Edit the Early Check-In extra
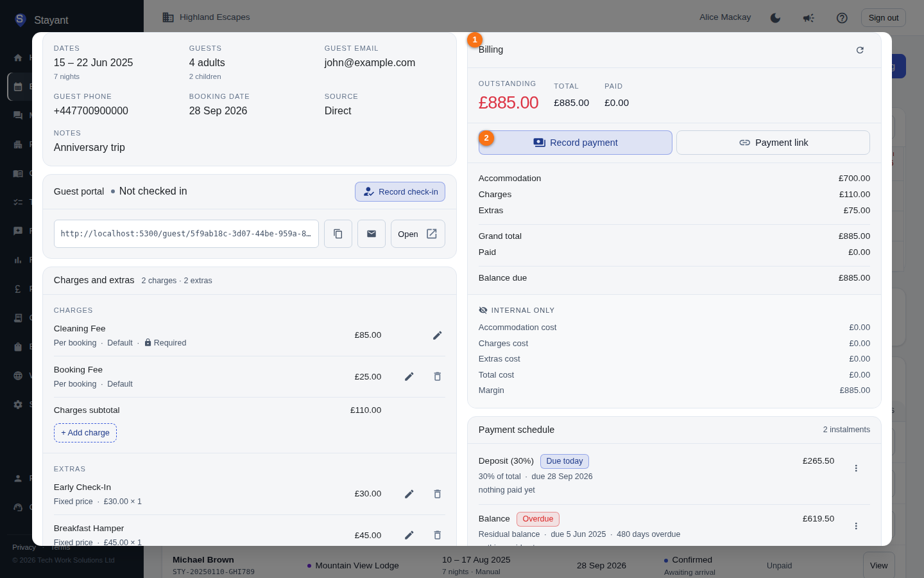This screenshot has height=578, width=924. click(x=409, y=494)
